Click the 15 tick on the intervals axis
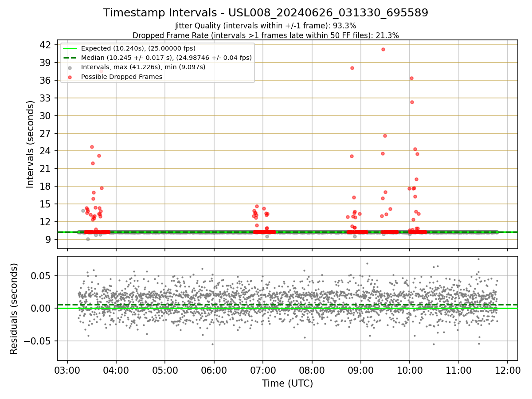532x399 pixels. pos(45,204)
